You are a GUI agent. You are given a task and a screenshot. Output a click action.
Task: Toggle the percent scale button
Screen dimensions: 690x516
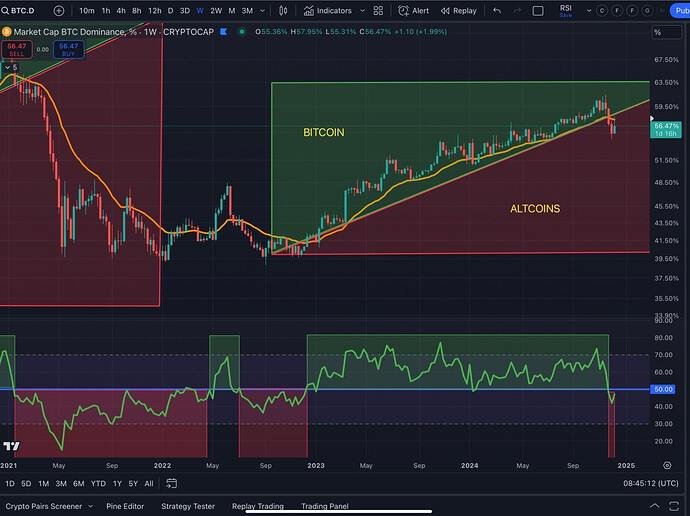click(658, 32)
